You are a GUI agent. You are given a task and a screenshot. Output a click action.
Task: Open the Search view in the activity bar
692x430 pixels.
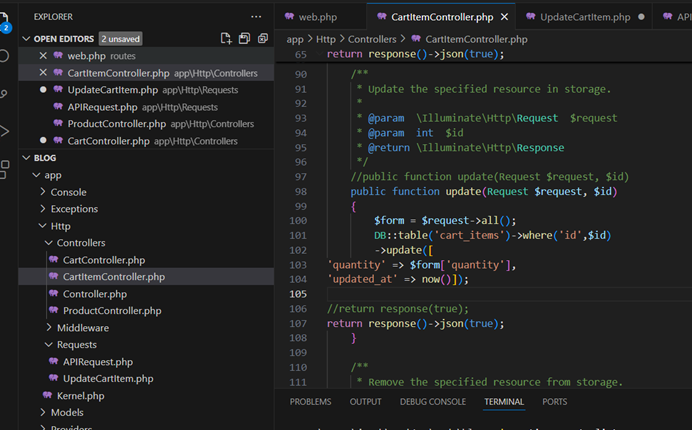[5, 56]
